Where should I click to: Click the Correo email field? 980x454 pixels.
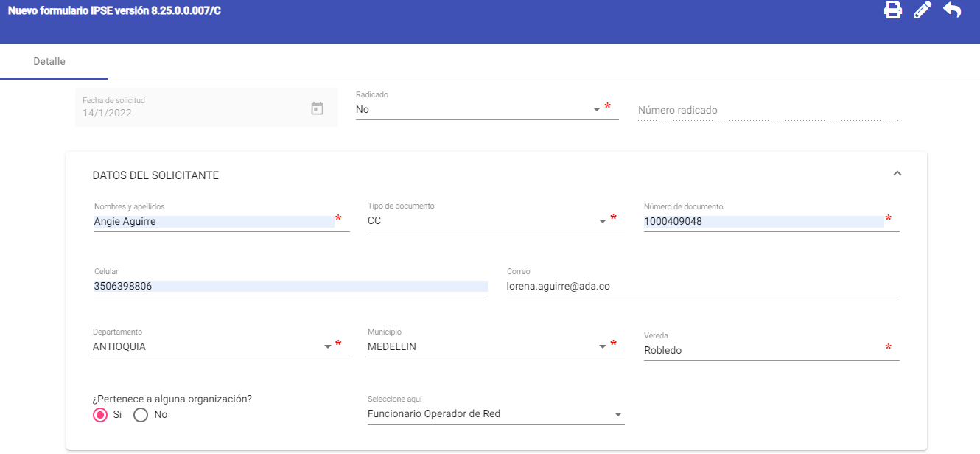pyautogui.click(x=703, y=286)
